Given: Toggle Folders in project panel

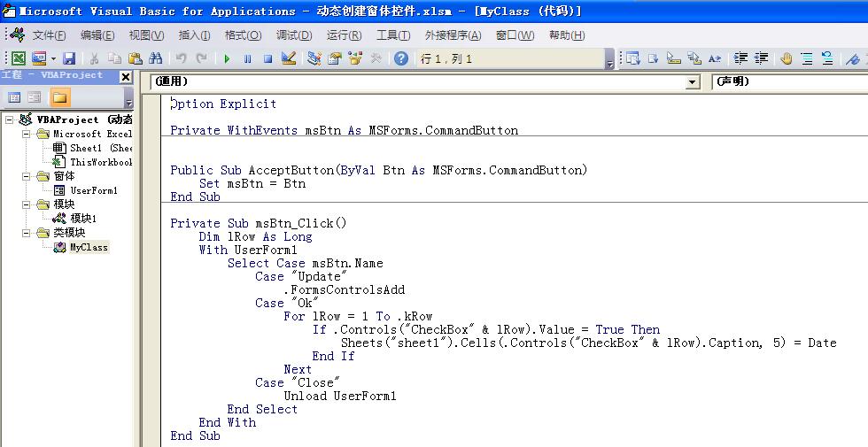Looking at the screenshot, I should (x=59, y=97).
